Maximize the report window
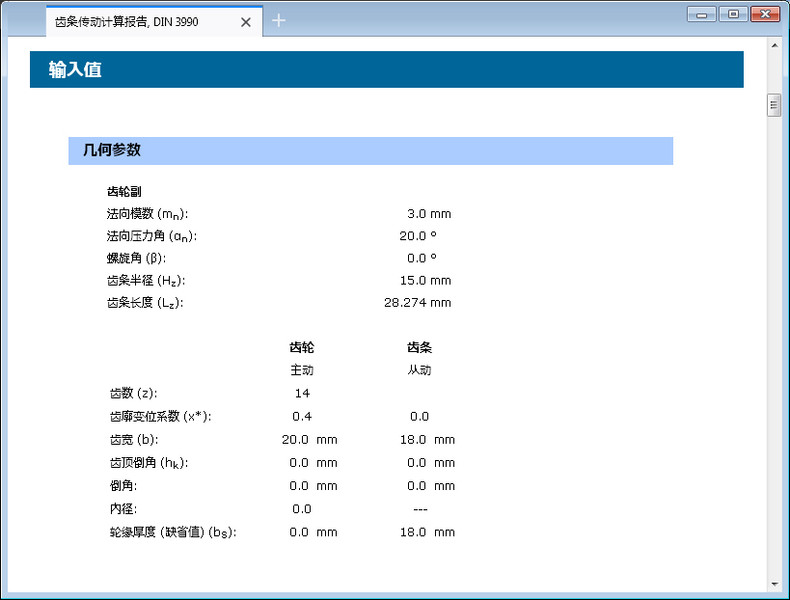790x600 pixels. coord(733,14)
